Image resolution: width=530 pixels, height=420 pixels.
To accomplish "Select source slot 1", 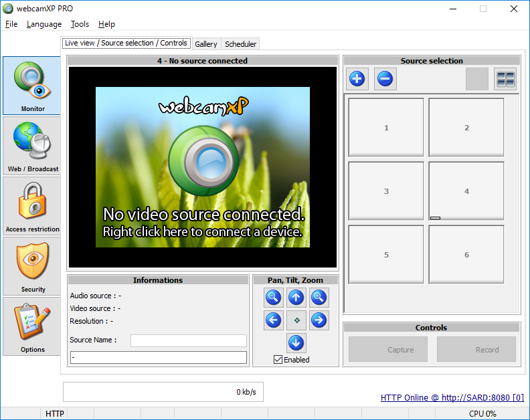I will coord(386,127).
